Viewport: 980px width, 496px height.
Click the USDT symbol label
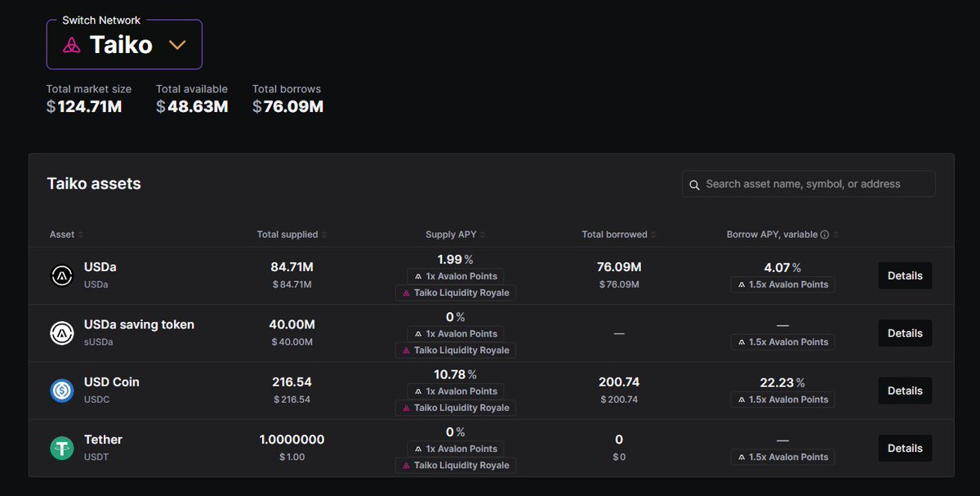coord(96,457)
